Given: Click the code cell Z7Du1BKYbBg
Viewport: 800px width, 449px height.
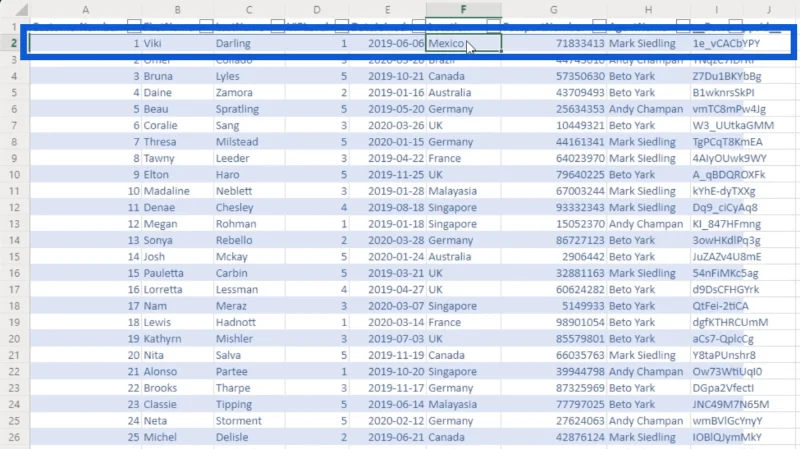Looking at the screenshot, I should coord(727,76).
